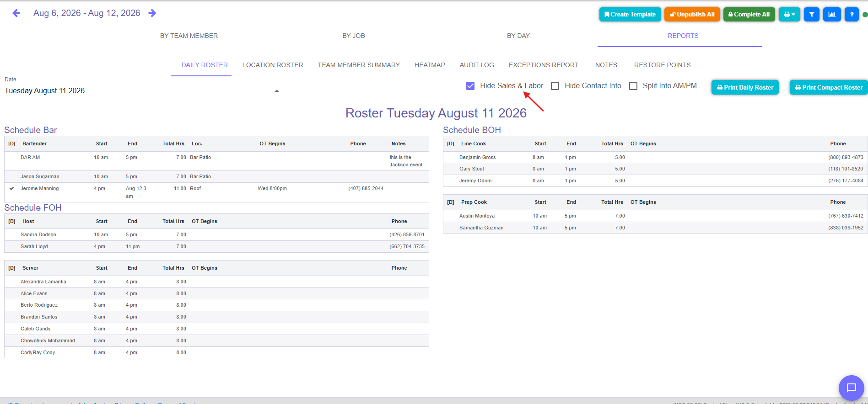Select Brandon Santos in Server table
This screenshot has width=868, height=404.
coord(39,317)
